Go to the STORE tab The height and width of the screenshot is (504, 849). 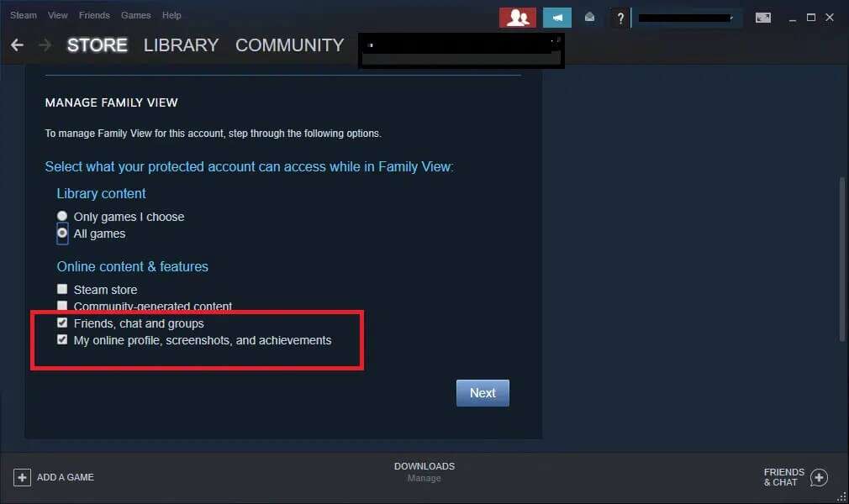[x=98, y=45]
